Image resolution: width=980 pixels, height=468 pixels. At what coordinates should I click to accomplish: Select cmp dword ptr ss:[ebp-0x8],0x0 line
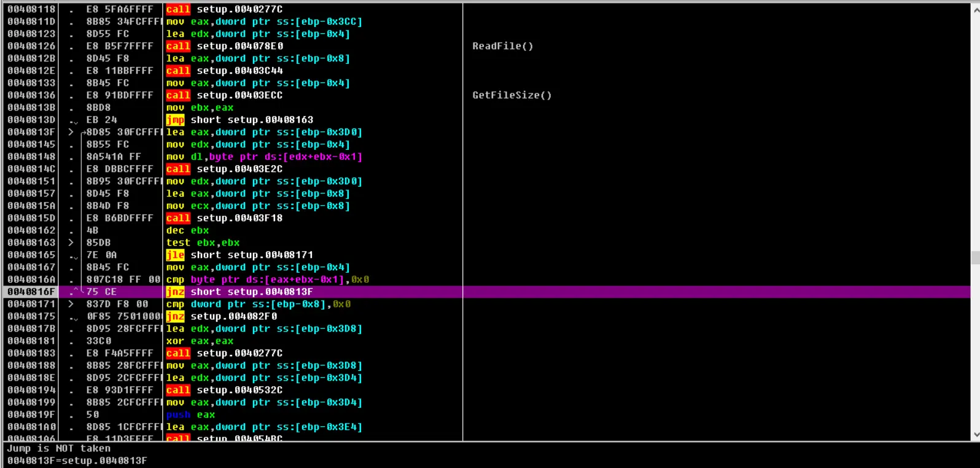click(259, 304)
